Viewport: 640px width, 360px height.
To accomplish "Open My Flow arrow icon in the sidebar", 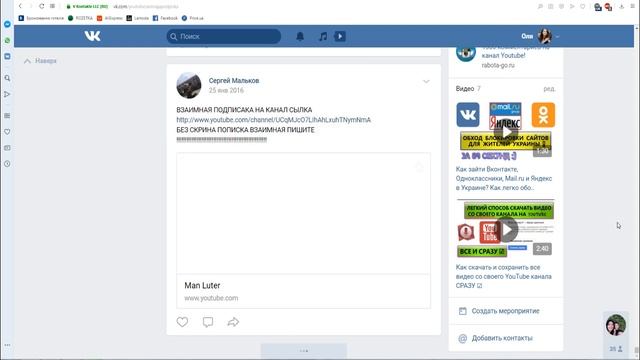I will tap(7, 94).
